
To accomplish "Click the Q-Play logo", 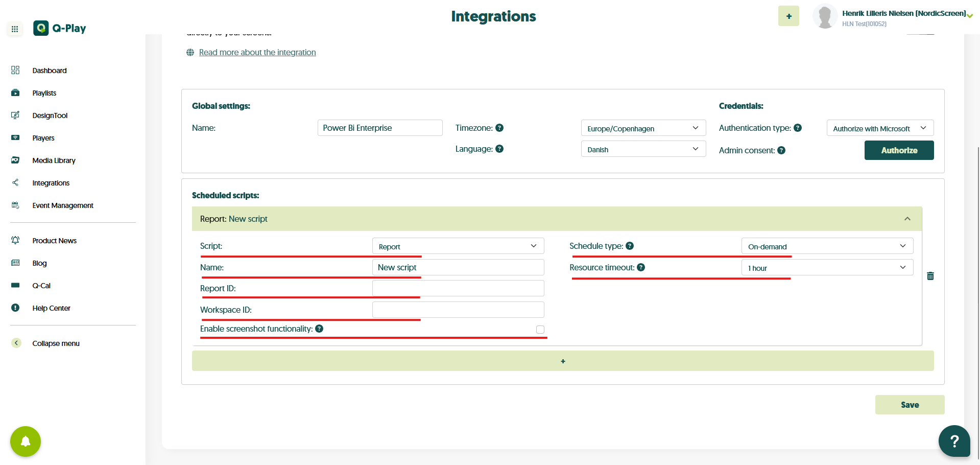I will (60, 28).
